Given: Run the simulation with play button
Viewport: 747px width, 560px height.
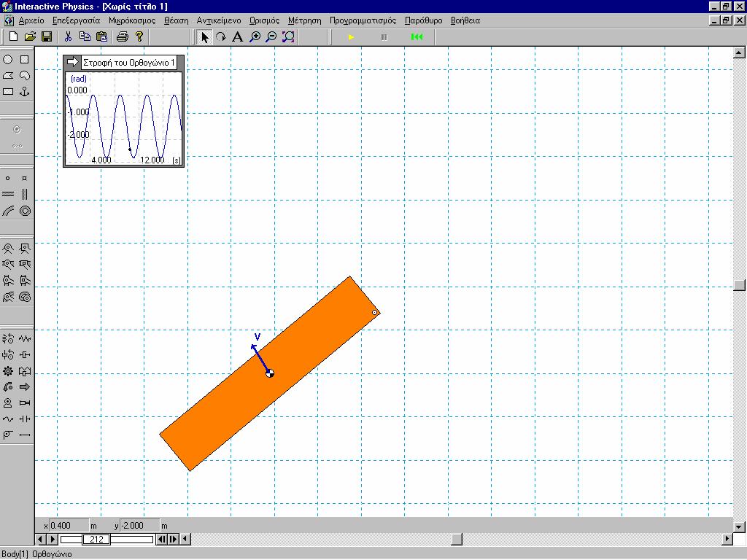Looking at the screenshot, I should pyautogui.click(x=351, y=37).
